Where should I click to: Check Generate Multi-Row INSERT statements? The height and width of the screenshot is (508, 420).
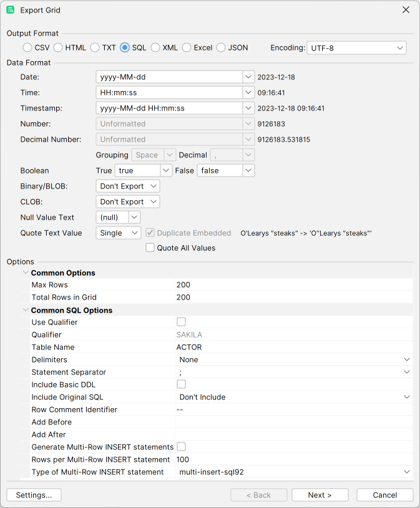point(181,446)
